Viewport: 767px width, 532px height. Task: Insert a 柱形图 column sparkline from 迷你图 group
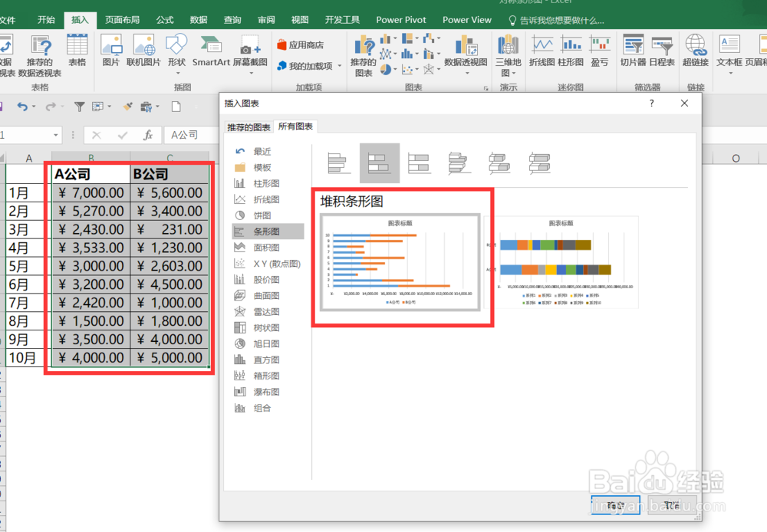[x=571, y=51]
